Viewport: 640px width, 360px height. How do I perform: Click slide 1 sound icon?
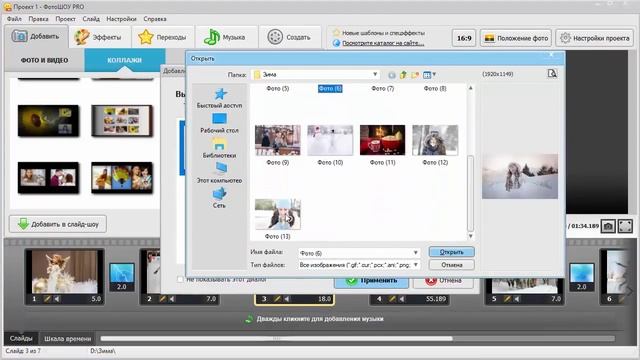coord(57,299)
